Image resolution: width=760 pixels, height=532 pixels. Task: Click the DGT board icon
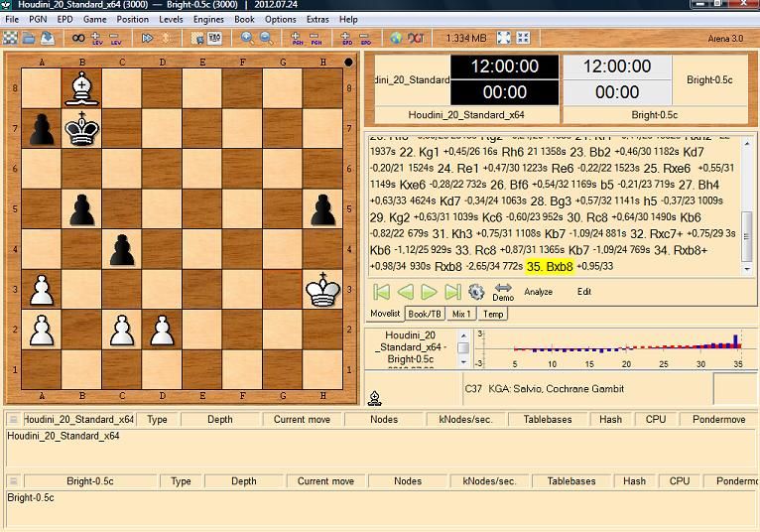click(x=417, y=38)
